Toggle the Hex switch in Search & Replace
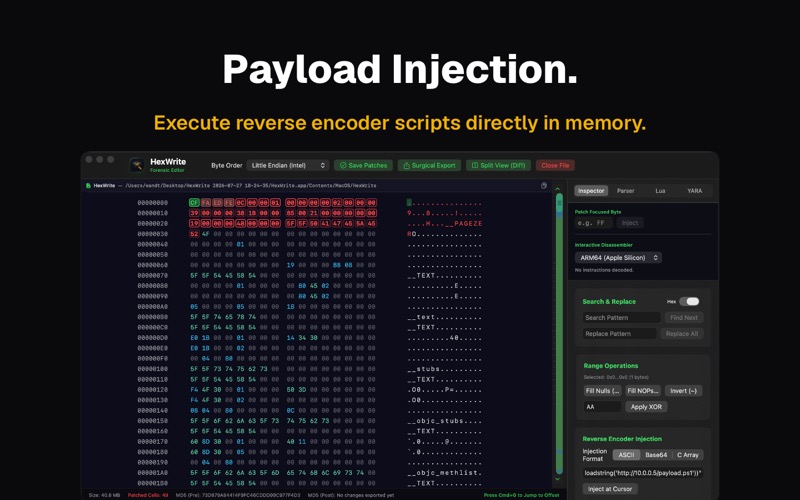 (689, 302)
